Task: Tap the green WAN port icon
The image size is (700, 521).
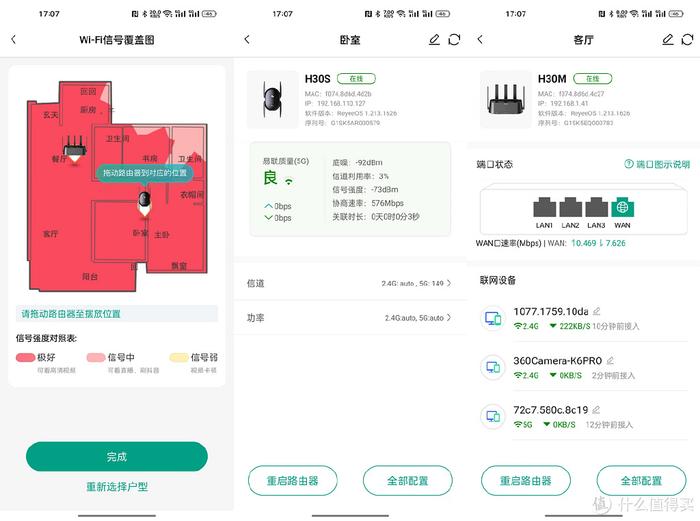Action: click(x=622, y=207)
